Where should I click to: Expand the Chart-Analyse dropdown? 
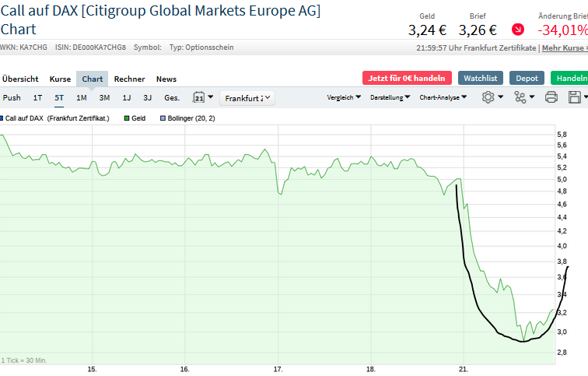[x=443, y=98]
